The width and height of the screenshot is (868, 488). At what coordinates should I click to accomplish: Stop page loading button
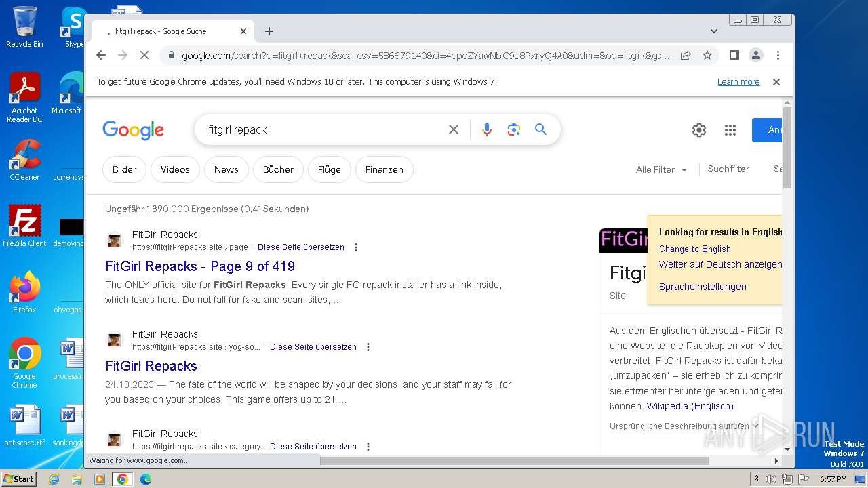tap(144, 55)
